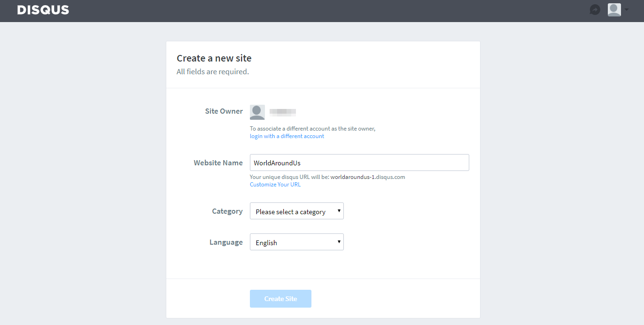Click the 'Create a new site' heading
Viewport: 644px width, 325px height.
pyautogui.click(x=214, y=58)
